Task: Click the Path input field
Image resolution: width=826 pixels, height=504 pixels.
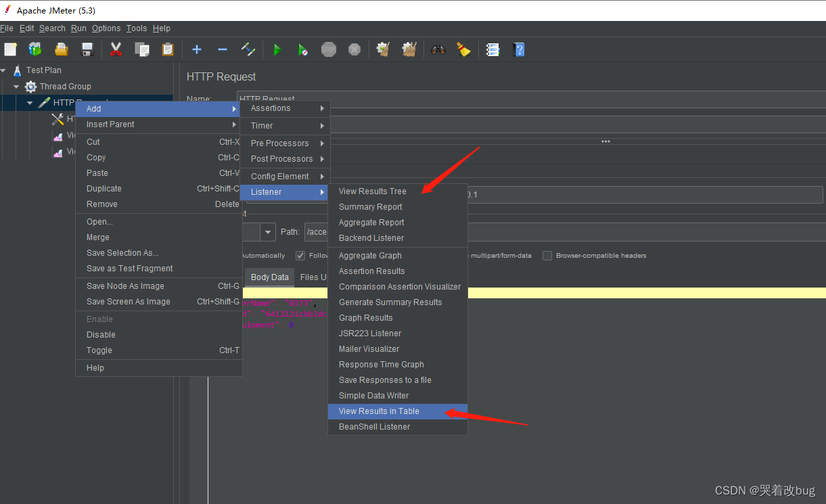Action: (x=565, y=232)
